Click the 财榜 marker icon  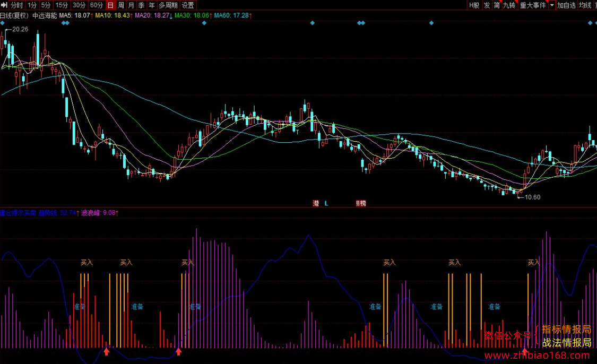tap(360, 203)
